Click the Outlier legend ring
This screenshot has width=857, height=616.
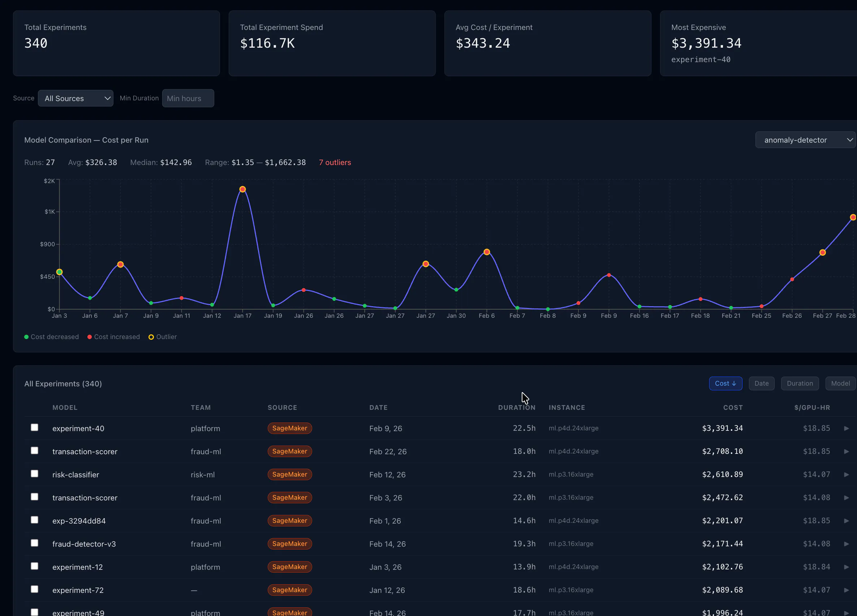[151, 337]
